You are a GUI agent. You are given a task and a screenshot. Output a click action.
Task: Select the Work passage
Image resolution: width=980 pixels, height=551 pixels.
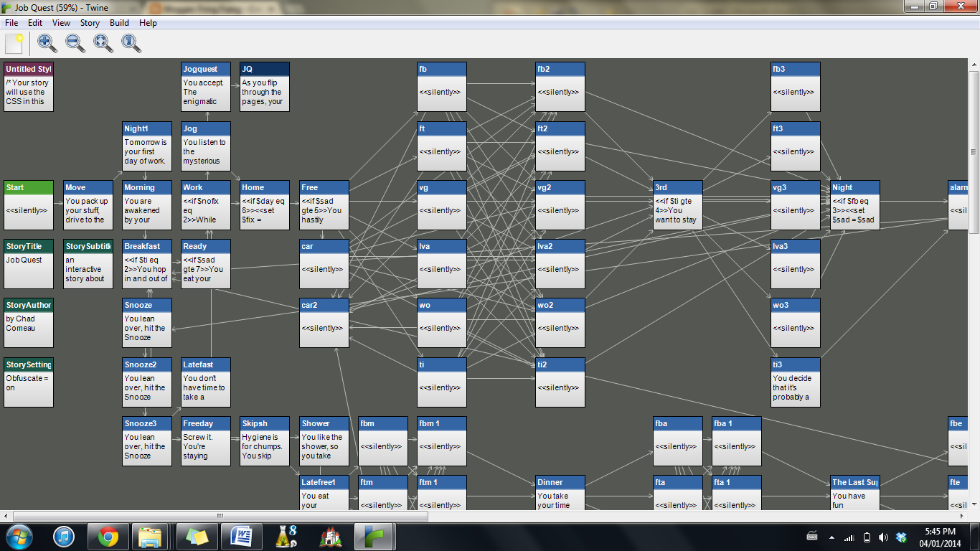click(x=206, y=204)
